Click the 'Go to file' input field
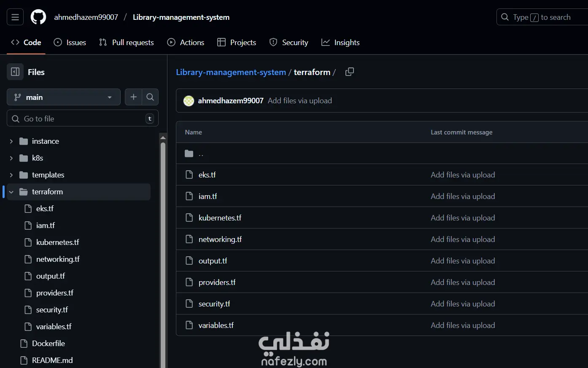588x368 pixels. point(83,118)
